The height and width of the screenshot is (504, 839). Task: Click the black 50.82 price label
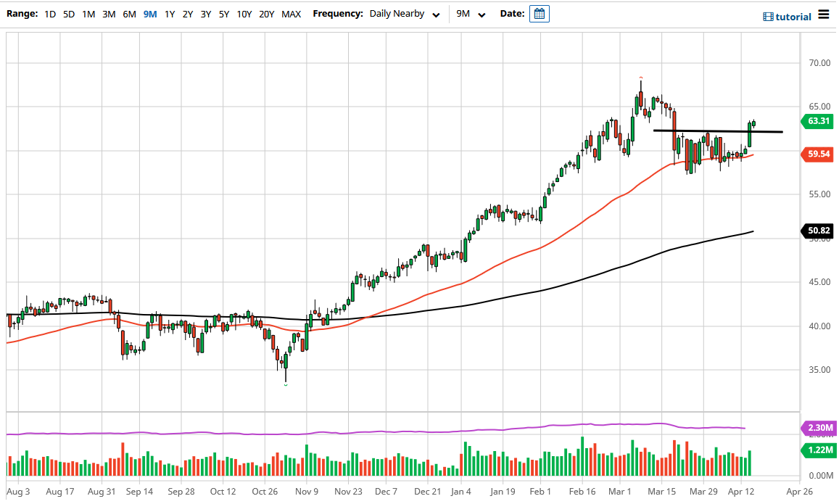[817, 230]
